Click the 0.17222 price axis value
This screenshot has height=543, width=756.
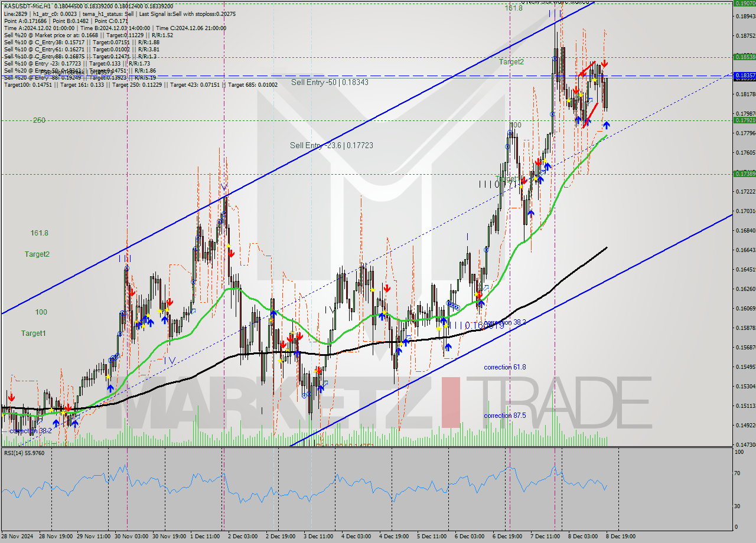click(x=745, y=191)
